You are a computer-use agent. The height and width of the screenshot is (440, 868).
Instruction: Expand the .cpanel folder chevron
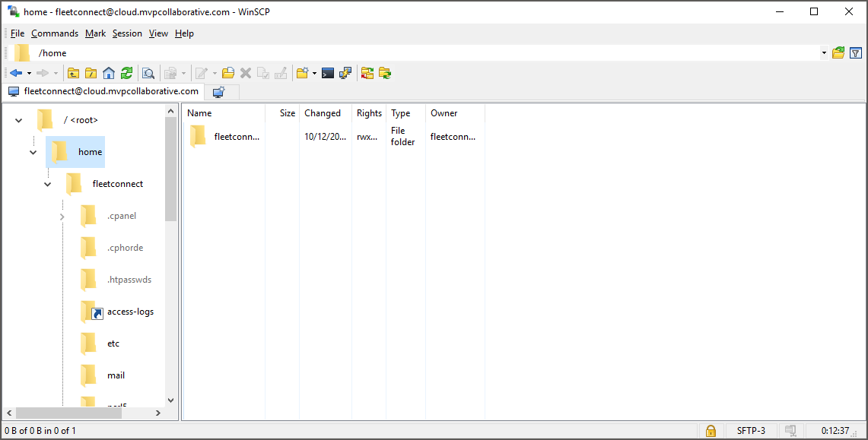(x=62, y=215)
